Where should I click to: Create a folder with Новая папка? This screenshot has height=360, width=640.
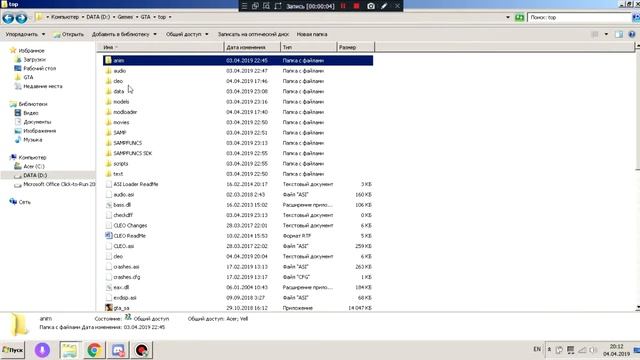(312, 34)
